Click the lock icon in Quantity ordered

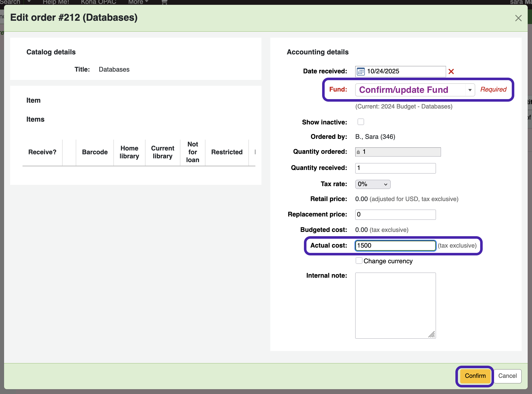[x=358, y=152]
